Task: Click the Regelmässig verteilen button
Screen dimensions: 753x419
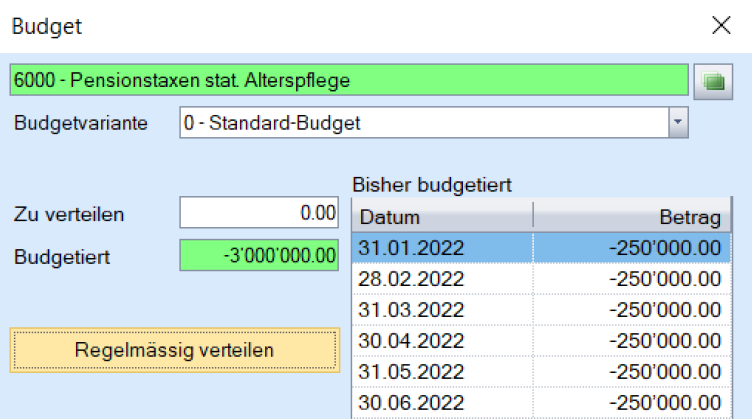Action: pyautogui.click(x=174, y=350)
